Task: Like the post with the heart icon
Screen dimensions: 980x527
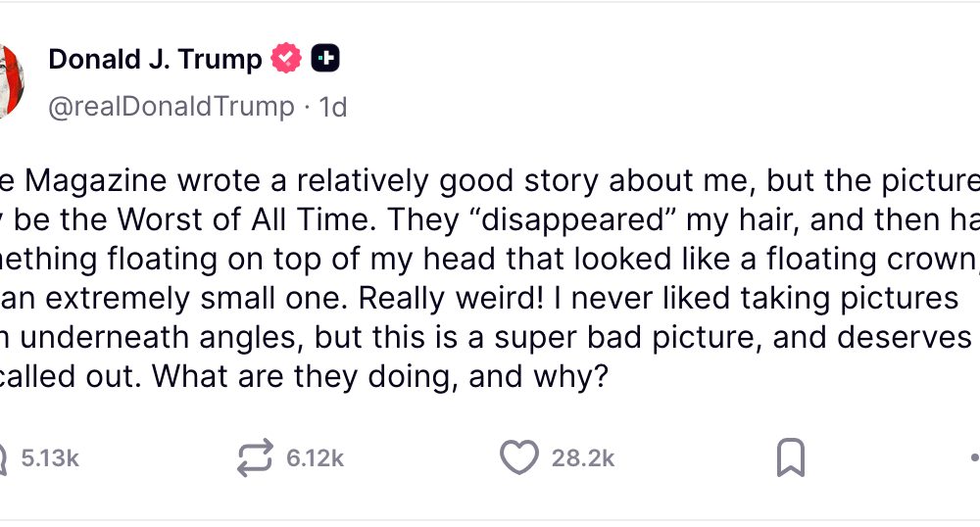Action: pyautogui.click(x=519, y=457)
